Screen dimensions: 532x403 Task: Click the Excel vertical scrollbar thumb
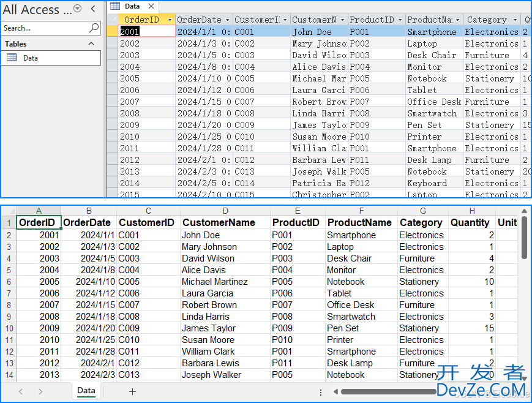(524, 238)
